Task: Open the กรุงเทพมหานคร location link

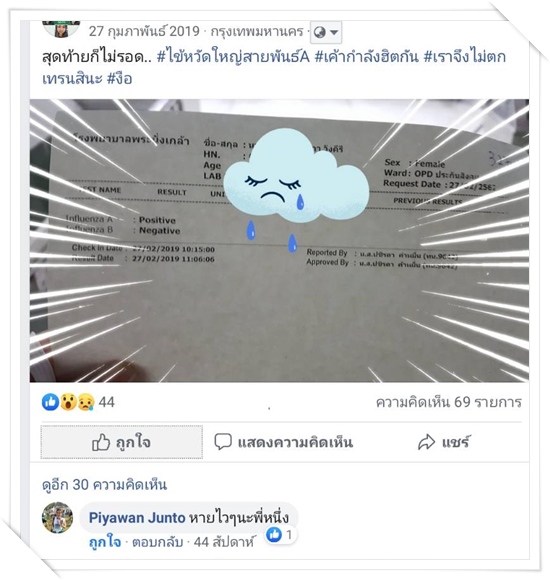Action: tap(257, 31)
